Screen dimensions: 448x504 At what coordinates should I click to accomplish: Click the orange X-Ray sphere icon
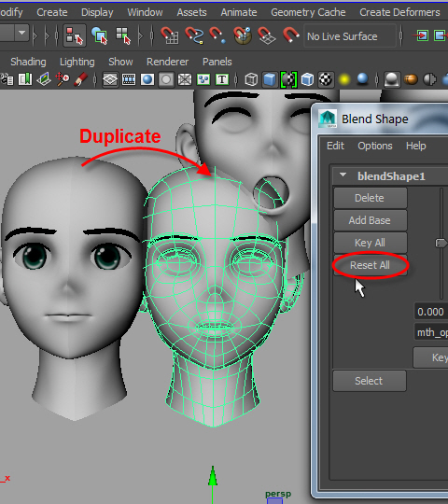(411, 79)
